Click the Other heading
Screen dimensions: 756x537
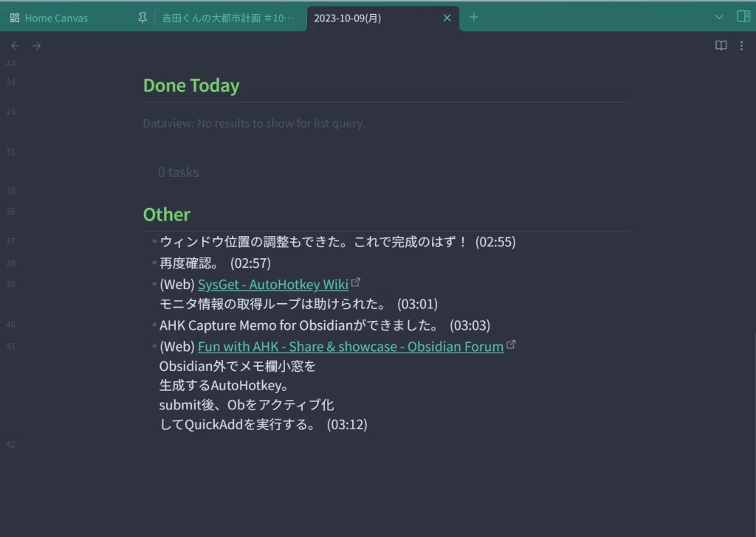point(167,215)
